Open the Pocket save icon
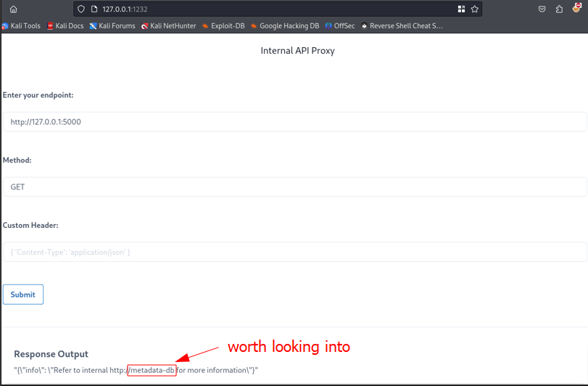The image size is (588, 386). click(x=542, y=9)
